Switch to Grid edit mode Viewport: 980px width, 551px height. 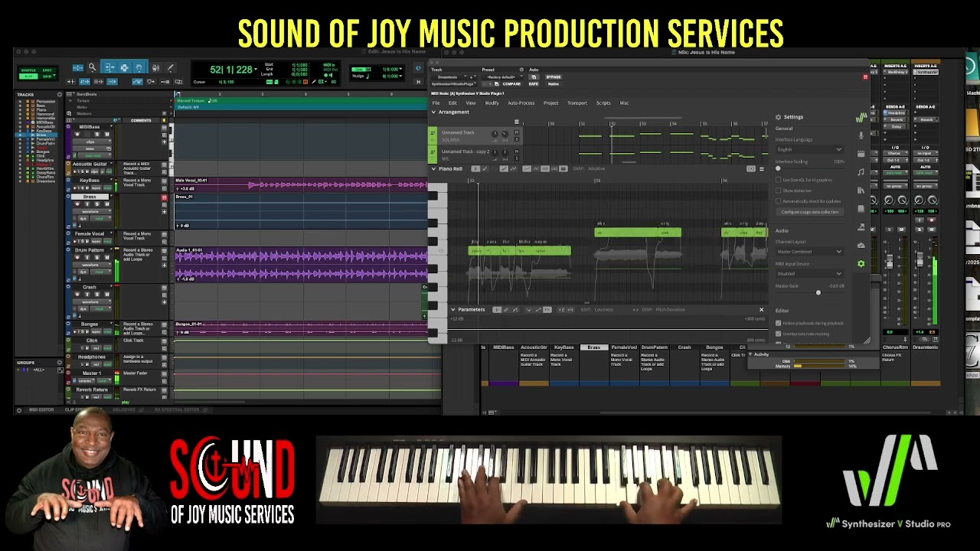[x=47, y=77]
